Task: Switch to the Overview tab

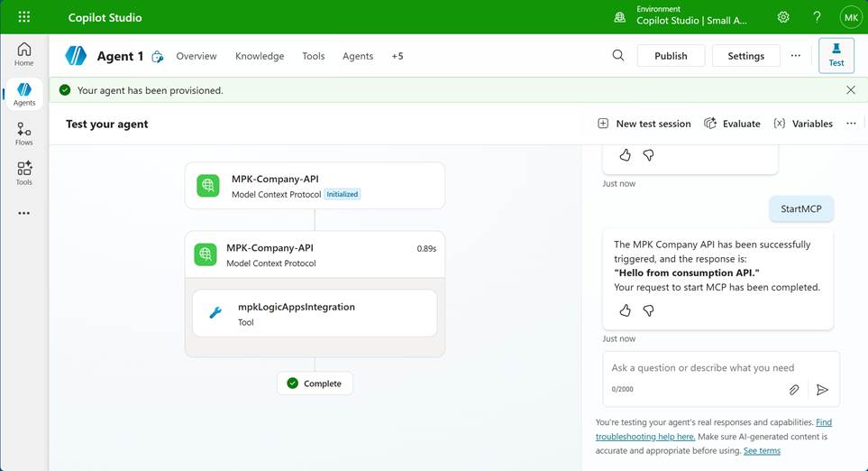Action: [196, 56]
